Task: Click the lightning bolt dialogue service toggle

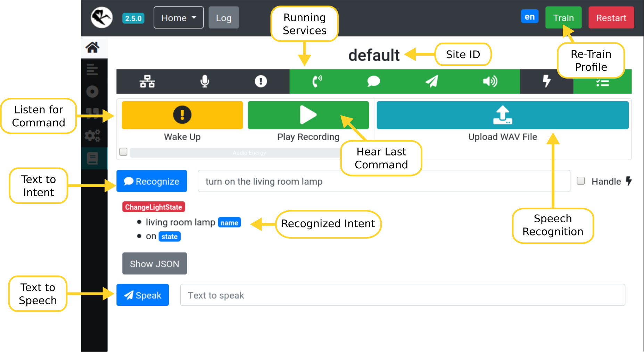Action: (546, 81)
